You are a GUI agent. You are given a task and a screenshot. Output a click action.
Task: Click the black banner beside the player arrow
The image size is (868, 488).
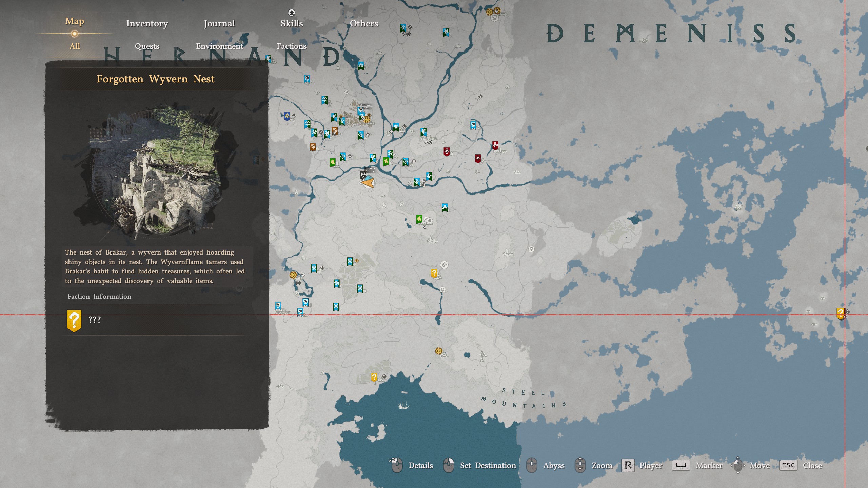click(362, 175)
